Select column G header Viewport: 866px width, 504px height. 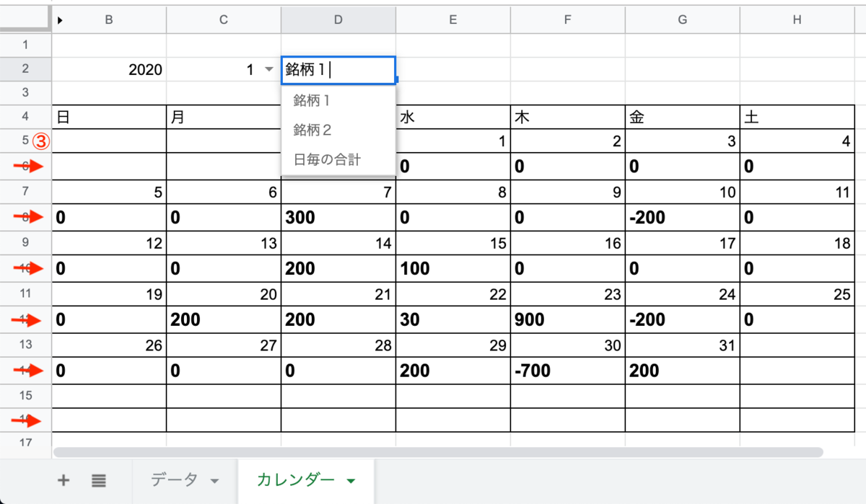point(682,20)
